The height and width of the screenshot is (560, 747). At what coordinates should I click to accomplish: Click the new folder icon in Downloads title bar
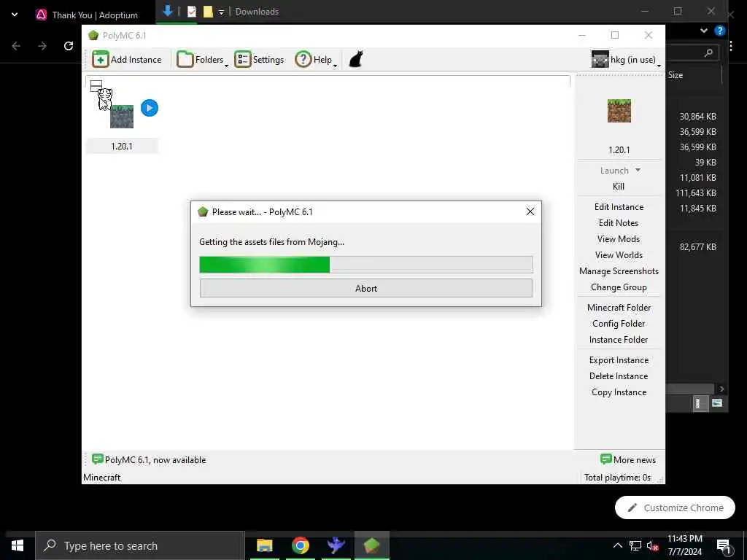pyautogui.click(x=208, y=12)
